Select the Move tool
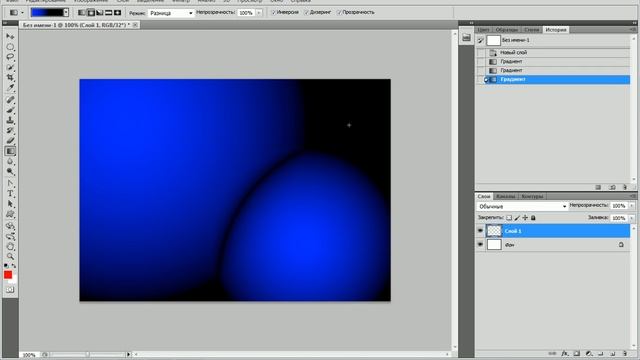This screenshot has width=640, height=360. (10, 36)
